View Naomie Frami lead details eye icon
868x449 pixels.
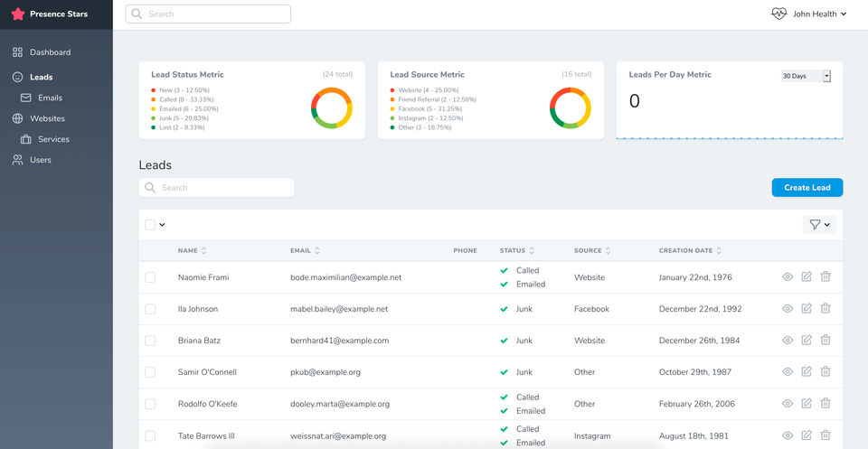788,277
